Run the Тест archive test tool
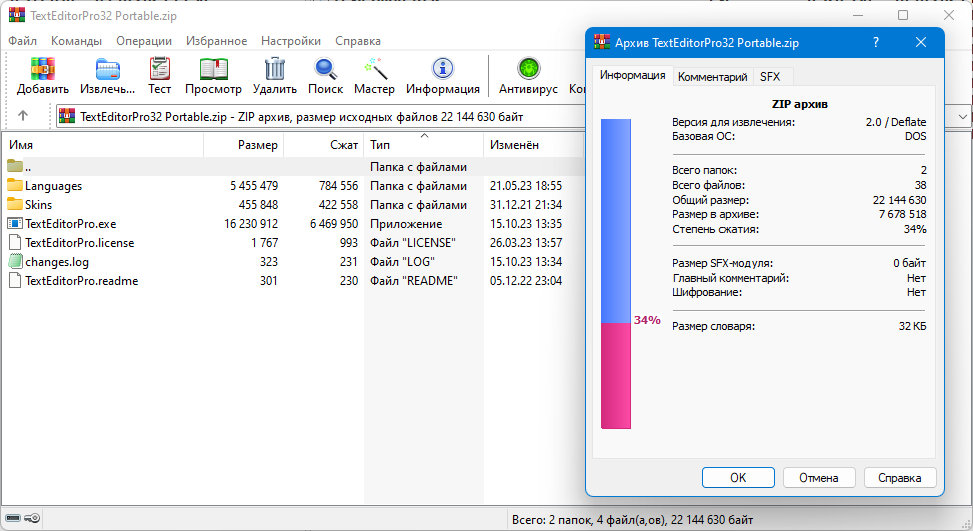 click(159, 69)
